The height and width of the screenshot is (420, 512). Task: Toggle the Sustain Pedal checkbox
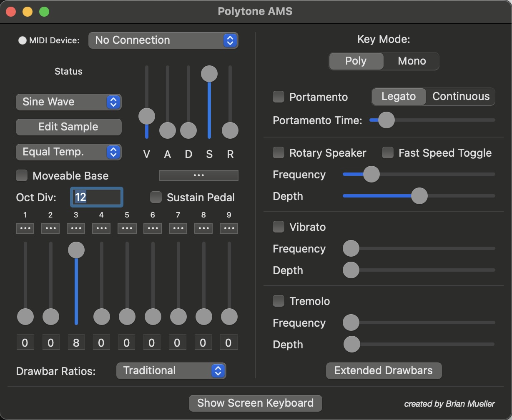[156, 197]
